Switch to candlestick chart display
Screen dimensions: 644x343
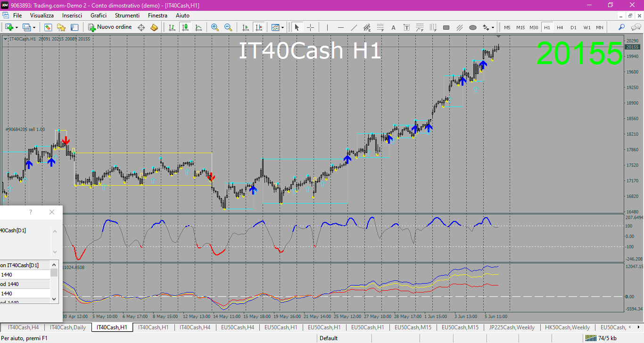(x=185, y=27)
